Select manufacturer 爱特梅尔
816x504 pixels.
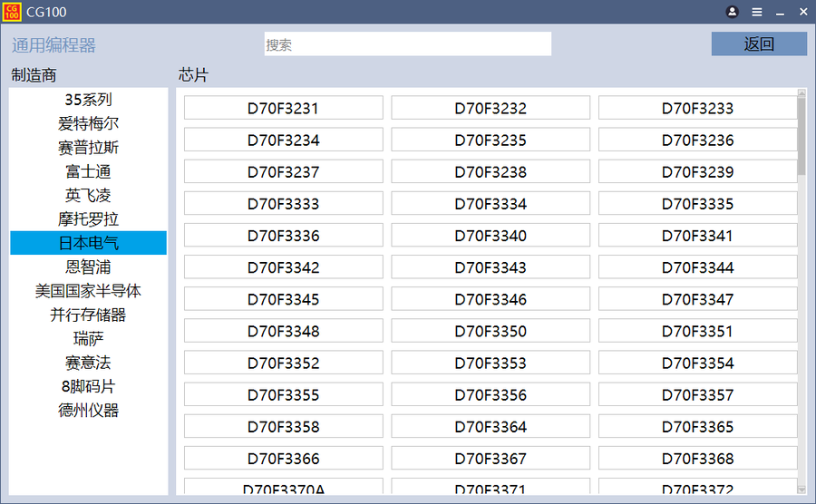[89, 123]
